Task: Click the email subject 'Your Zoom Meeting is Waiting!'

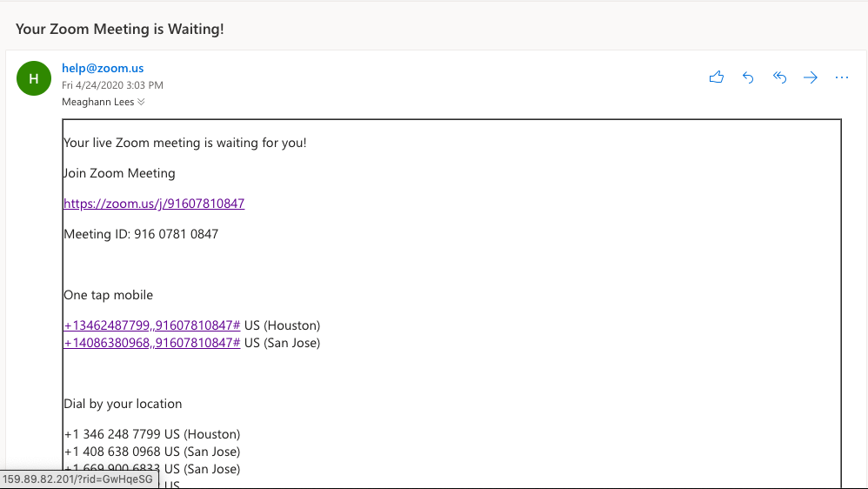Action: coord(120,29)
